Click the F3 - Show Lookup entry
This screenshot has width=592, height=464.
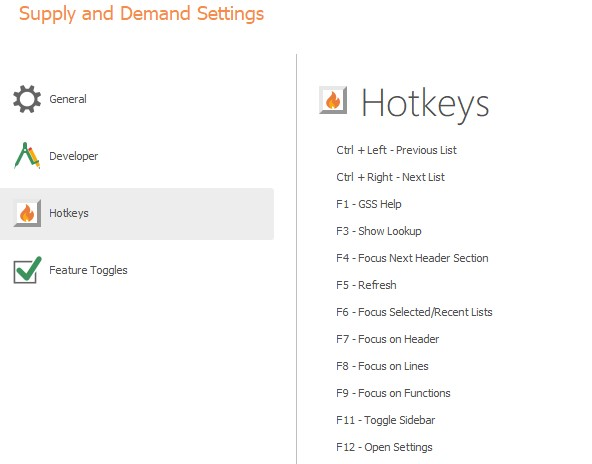(x=379, y=231)
